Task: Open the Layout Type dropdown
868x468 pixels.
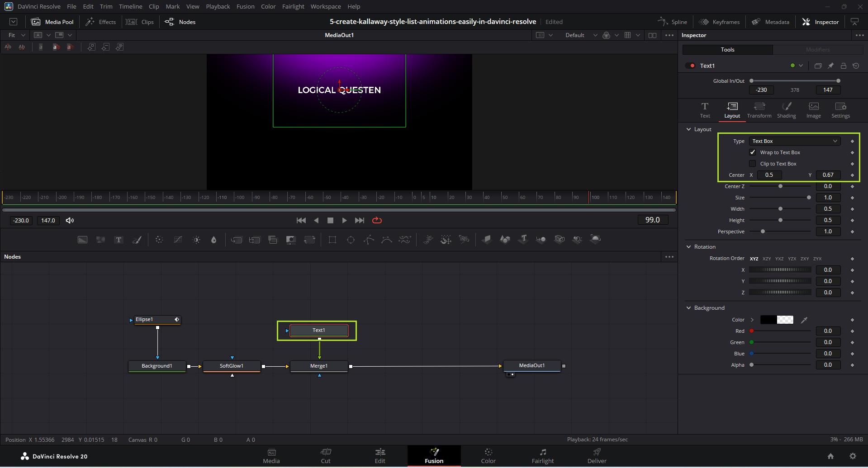Action: (794, 141)
